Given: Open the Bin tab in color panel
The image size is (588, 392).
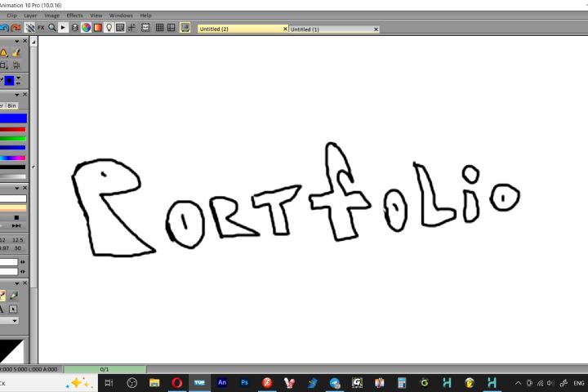Looking at the screenshot, I should [12, 106].
